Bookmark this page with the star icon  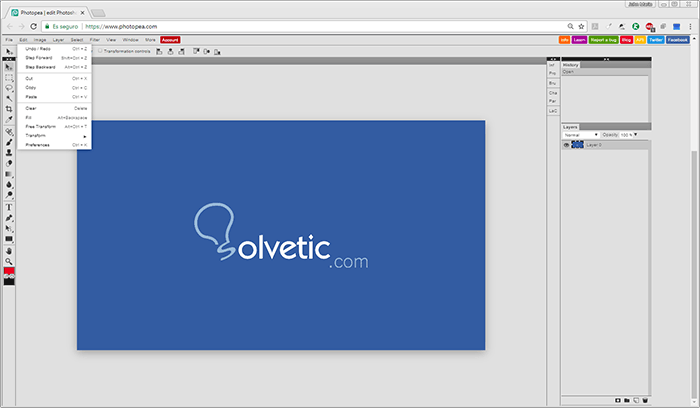[x=581, y=26]
